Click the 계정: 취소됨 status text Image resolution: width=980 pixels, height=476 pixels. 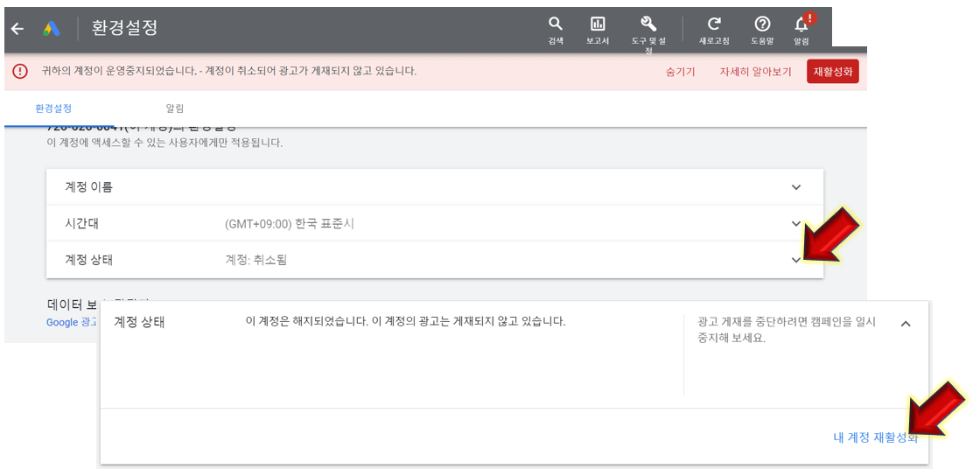[x=255, y=260]
